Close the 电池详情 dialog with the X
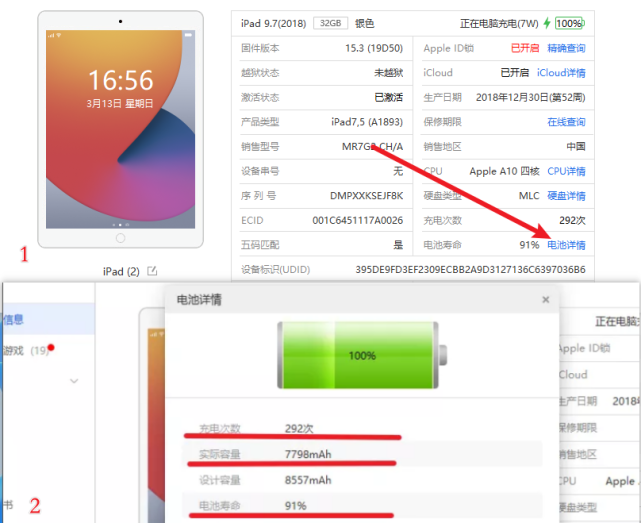Image resolution: width=641 pixels, height=523 pixels. (545, 300)
